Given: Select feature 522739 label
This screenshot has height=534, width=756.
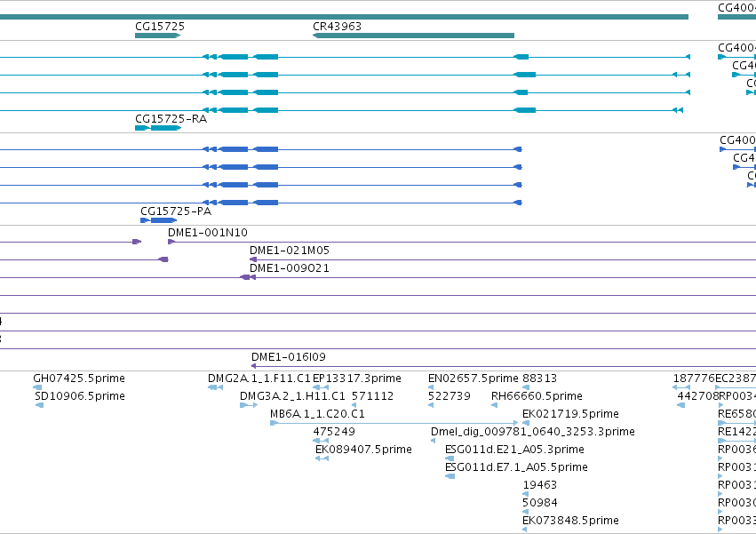Looking at the screenshot, I should (x=450, y=396).
